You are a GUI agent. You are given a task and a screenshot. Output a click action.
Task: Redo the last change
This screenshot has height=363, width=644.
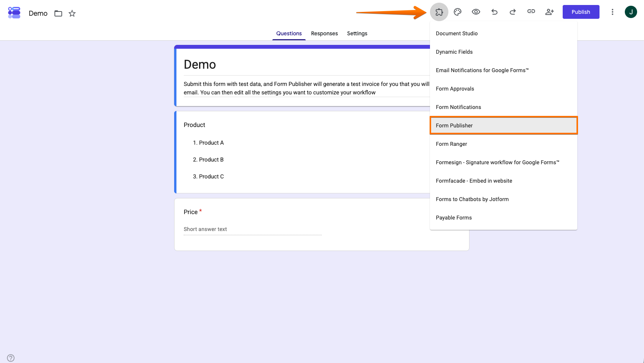pyautogui.click(x=513, y=12)
